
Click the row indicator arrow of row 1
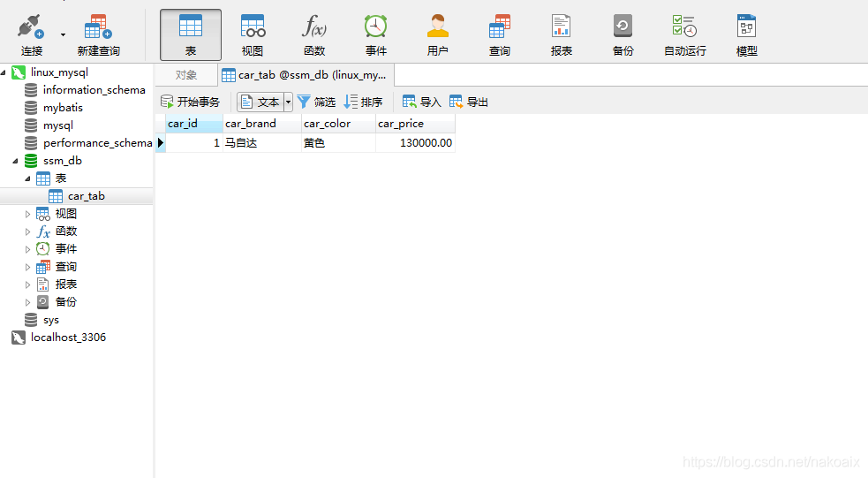coord(161,143)
